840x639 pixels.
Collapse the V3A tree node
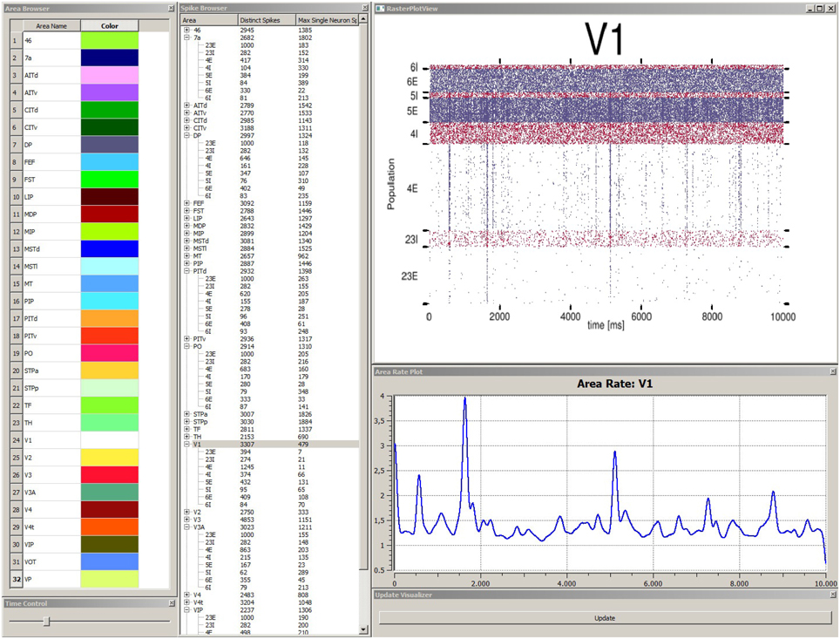coord(187,527)
